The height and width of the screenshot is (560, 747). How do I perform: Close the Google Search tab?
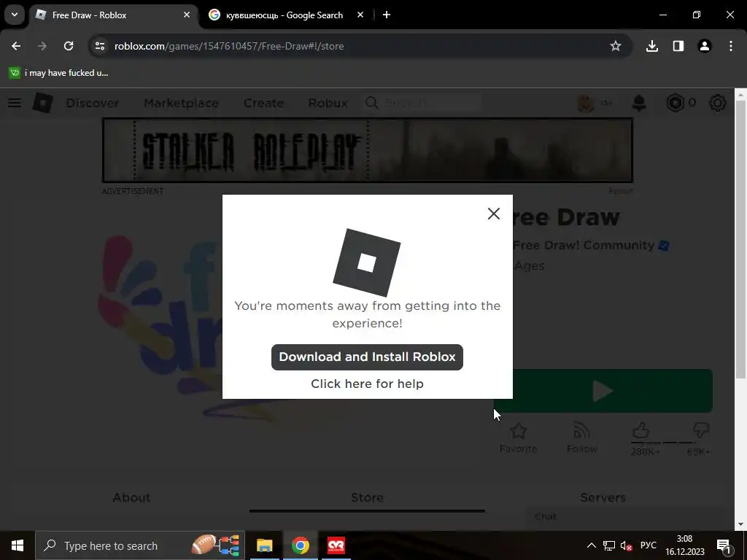click(x=360, y=15)
